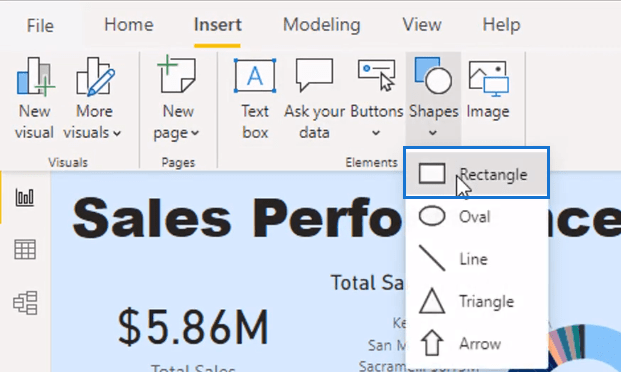The width and height of the screenshot is (621, 372).
Task: Choose Triangle from the Shapes menu
Action: (x=476, y=301)
